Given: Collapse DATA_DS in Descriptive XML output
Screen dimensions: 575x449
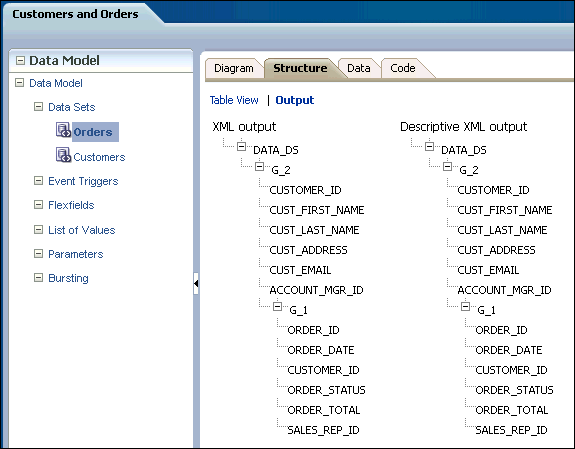Looking at the screenshot, I should click(x=429, y=147).
